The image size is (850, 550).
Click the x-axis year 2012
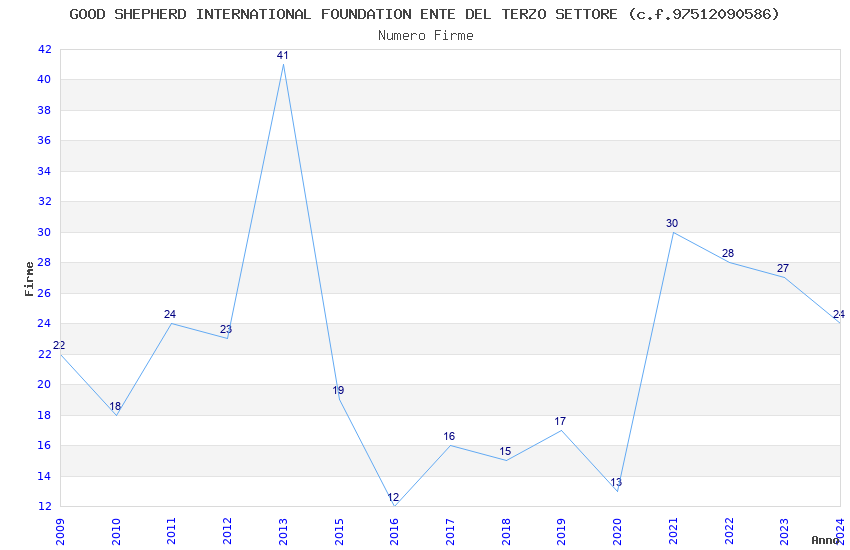(x=227, y=531)
